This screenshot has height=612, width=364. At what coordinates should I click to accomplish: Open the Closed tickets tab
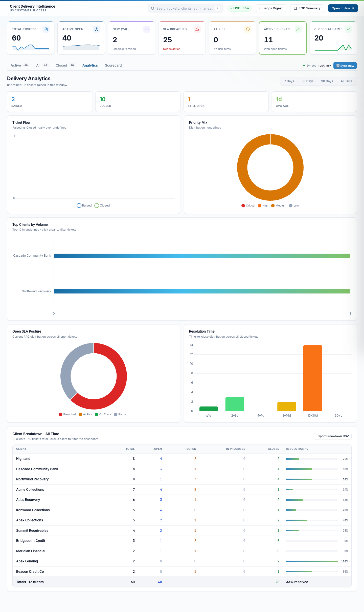point(65,65)
